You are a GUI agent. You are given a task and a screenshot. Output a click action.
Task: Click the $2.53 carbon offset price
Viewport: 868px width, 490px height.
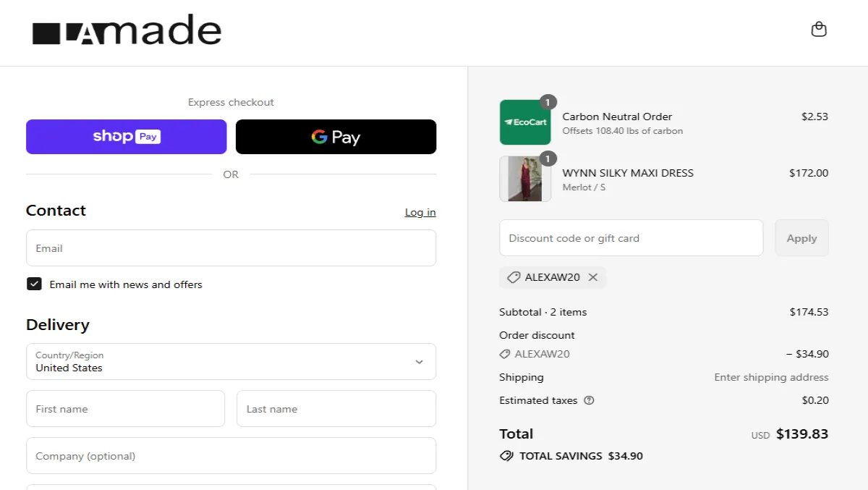[814, 117]
